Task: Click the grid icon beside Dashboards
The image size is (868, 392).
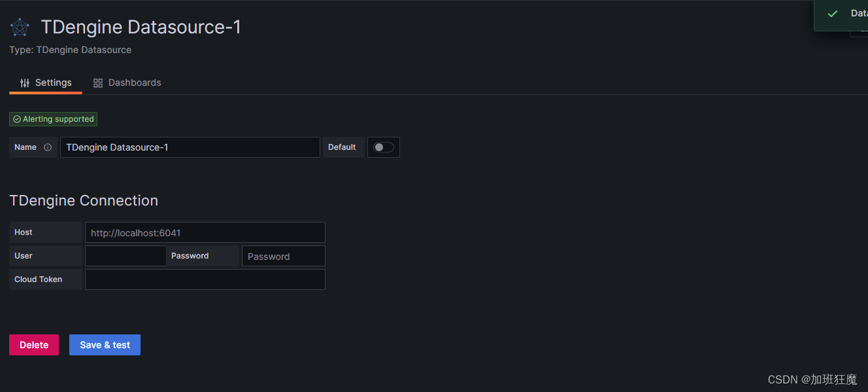Action: (98, 83)
